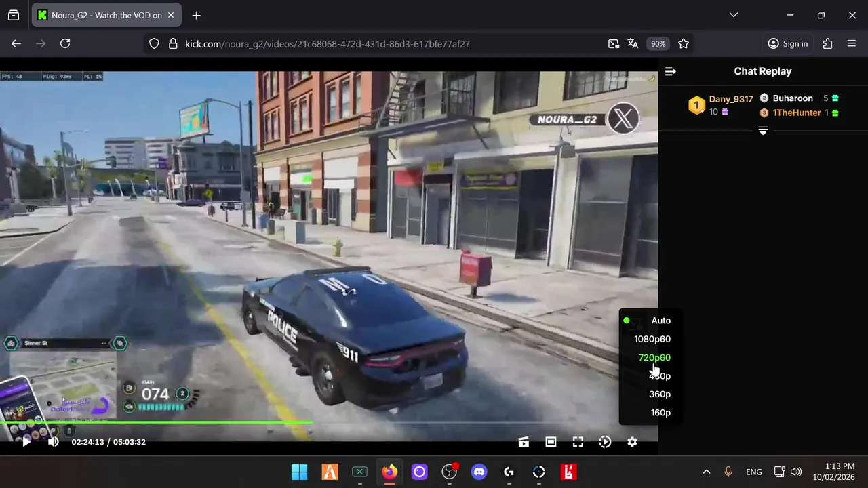Toggle theater mode in video player
The image size is (868, 488).
[551, 442]
